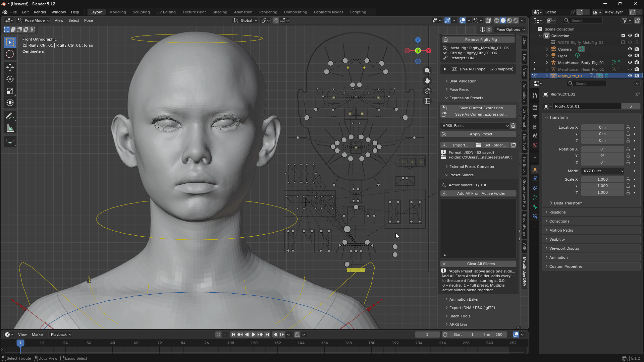Click the Import... preset button
644x362 pixels.
click(457, 145)
